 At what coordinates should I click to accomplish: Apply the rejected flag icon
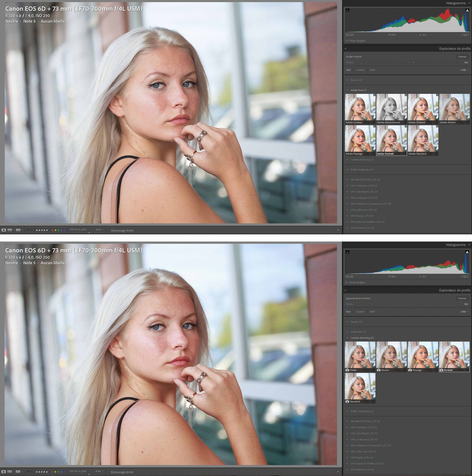(31, 230)
